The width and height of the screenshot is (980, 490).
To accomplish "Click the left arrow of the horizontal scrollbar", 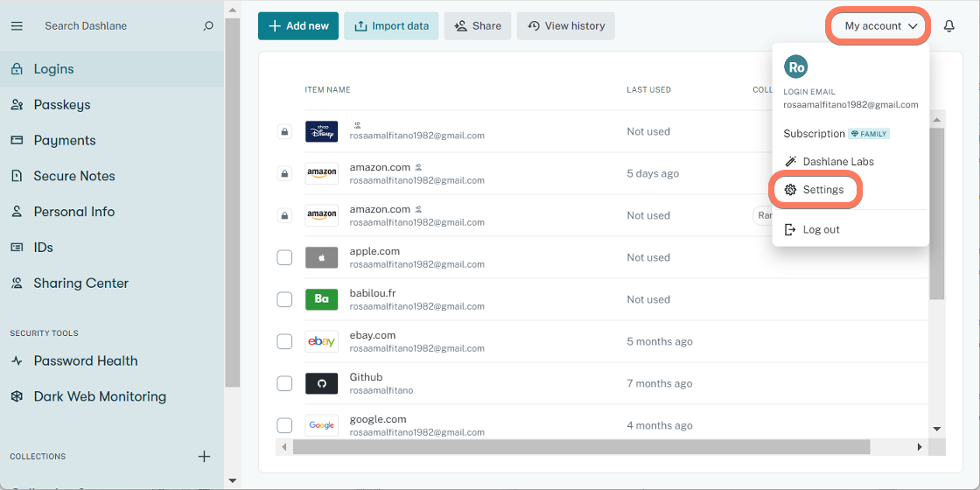I will point(283,447).
